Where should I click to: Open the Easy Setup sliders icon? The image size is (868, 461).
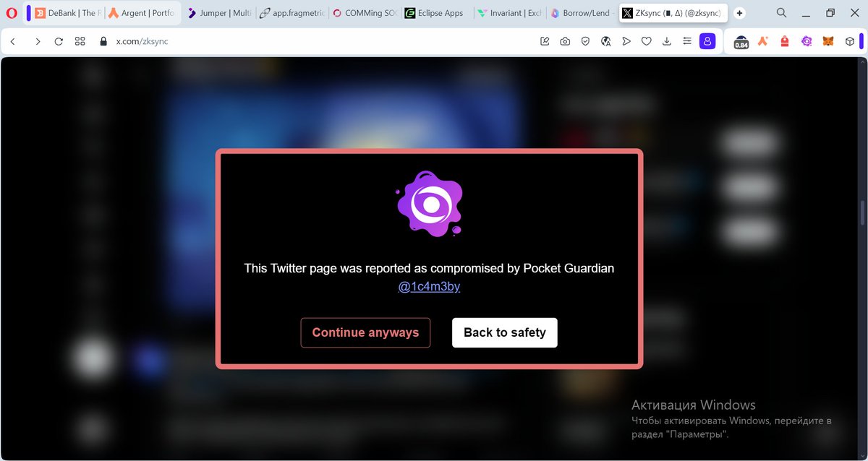point(687,42)
